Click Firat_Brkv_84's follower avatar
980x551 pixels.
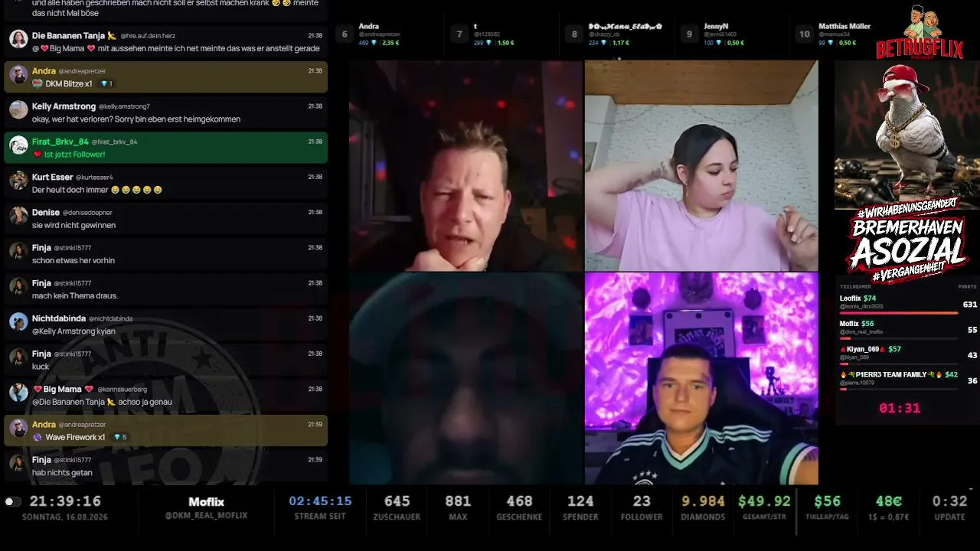[x=18, y=145]
